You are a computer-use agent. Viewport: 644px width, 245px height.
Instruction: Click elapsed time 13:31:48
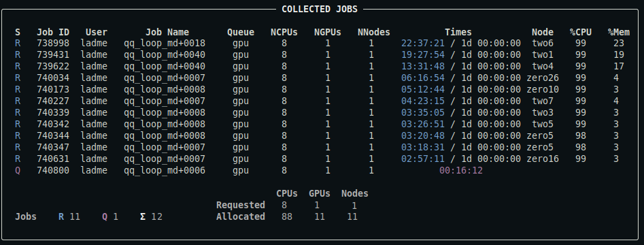(x=422, y=66)
